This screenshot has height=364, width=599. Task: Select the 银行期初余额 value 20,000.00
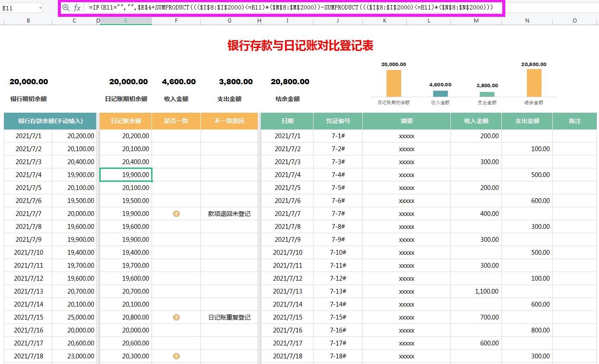coord(28,81)
